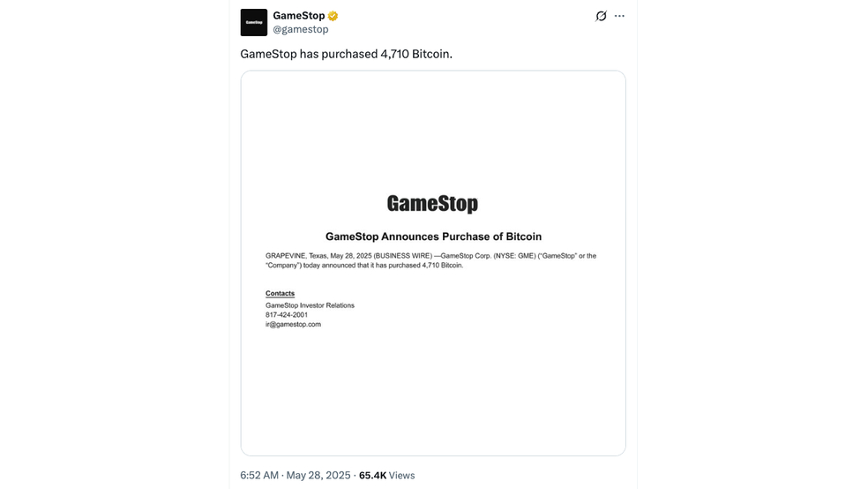The height and width of the screenshot is (489, 868).
Task: Click the Views label
Action: point(402,475)
